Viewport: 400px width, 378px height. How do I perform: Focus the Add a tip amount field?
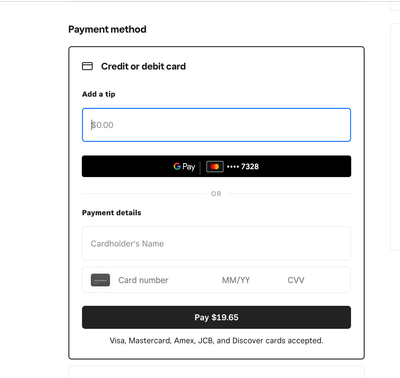[216, 125]
